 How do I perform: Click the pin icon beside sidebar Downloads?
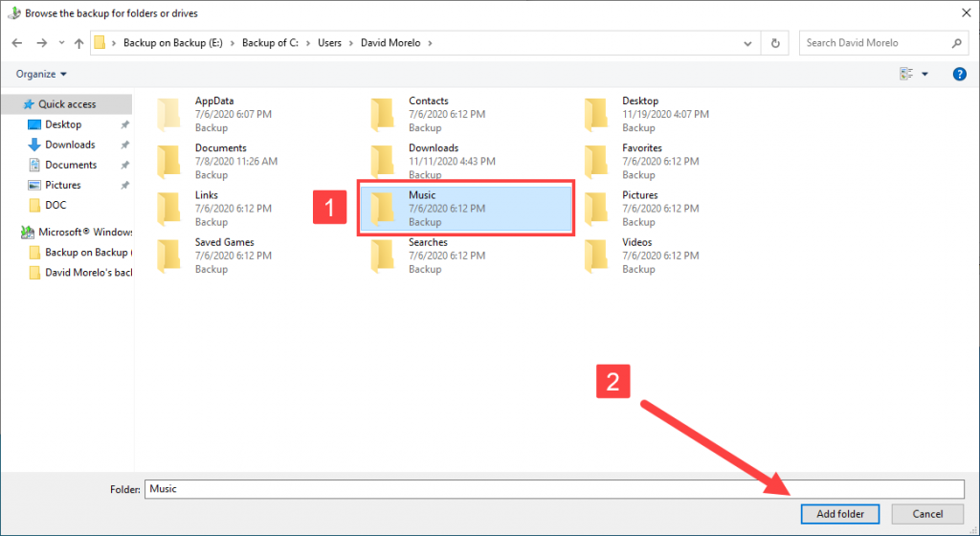pos(124,145)
